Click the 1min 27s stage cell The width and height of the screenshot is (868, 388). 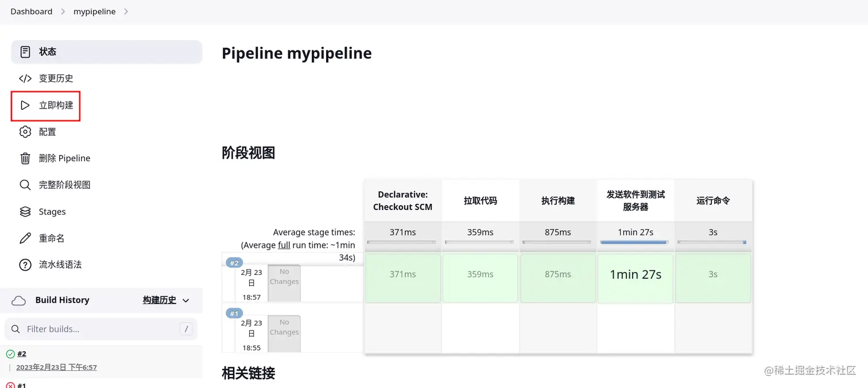tap(635, 275)
